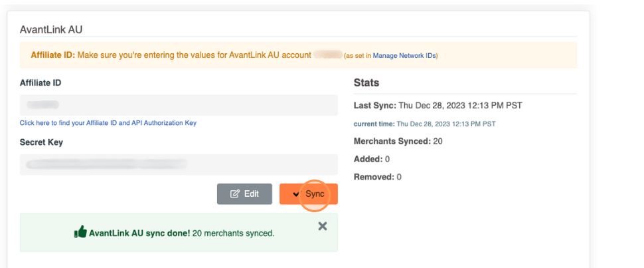Image resolution: width=644 pixels, height=268 pixels.
Task: Click the Stats heading
Action: (x=366, y=83)
